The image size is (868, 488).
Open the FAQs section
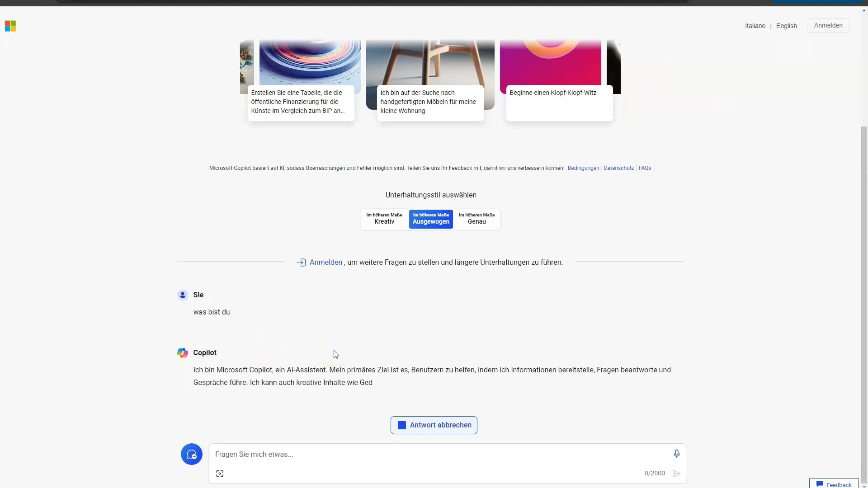point(644,168)
